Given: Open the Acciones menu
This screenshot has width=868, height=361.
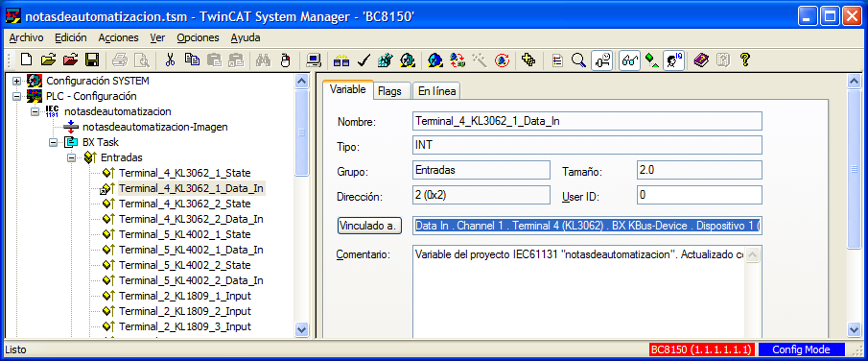Looking at the screenshot, I should (119, 37).
